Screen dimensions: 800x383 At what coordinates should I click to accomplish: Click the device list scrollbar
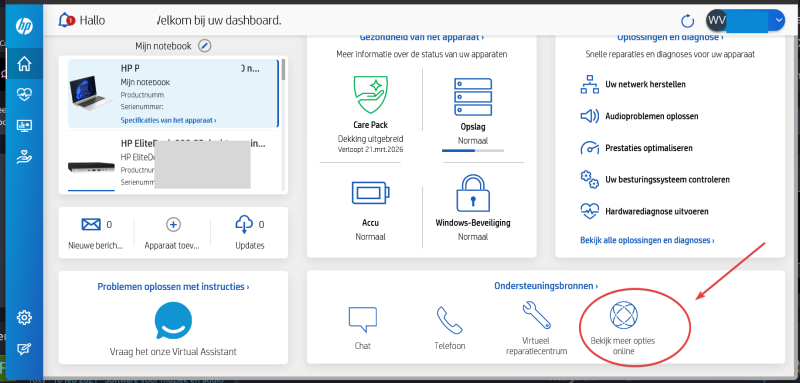pos(283,70)
